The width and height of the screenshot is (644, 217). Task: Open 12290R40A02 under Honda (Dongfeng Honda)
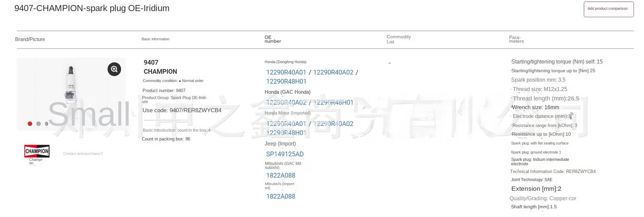tap(333, 73)
